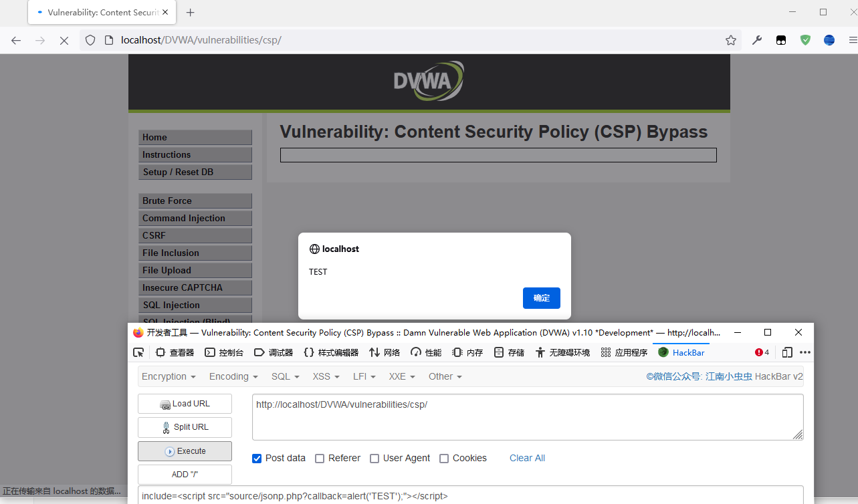858x504 pixels.
Task: Toggle the User Agent checkbox
Action: point(374,459)
